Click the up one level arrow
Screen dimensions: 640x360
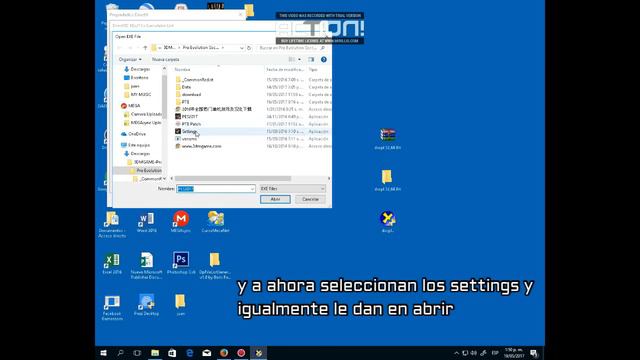[145, 48]
